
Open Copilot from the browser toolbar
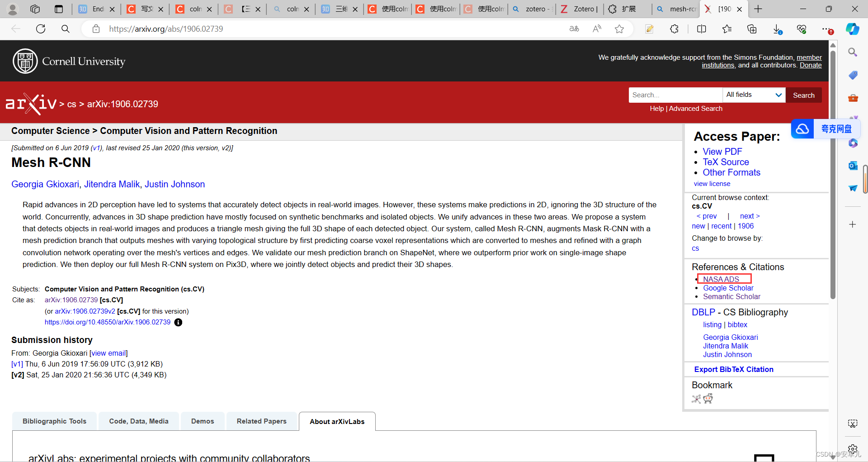tap(853, 29)
